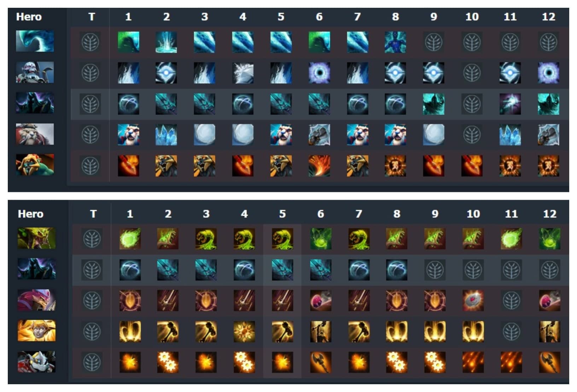Viewport: 577px width, 392px height.
Task: Click Venomancer's level 6 ultimate ability icon
Action: 321,239
